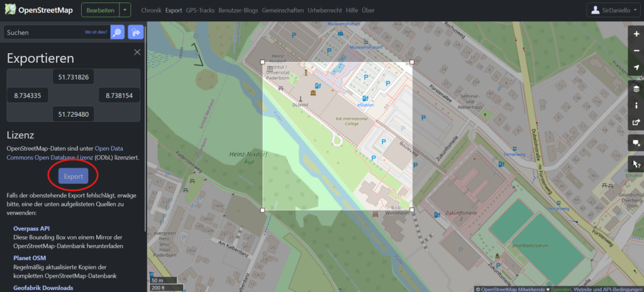Open the map key info icon
The image size is (644, 292).
pyautogui.click(x=636, y=105)
